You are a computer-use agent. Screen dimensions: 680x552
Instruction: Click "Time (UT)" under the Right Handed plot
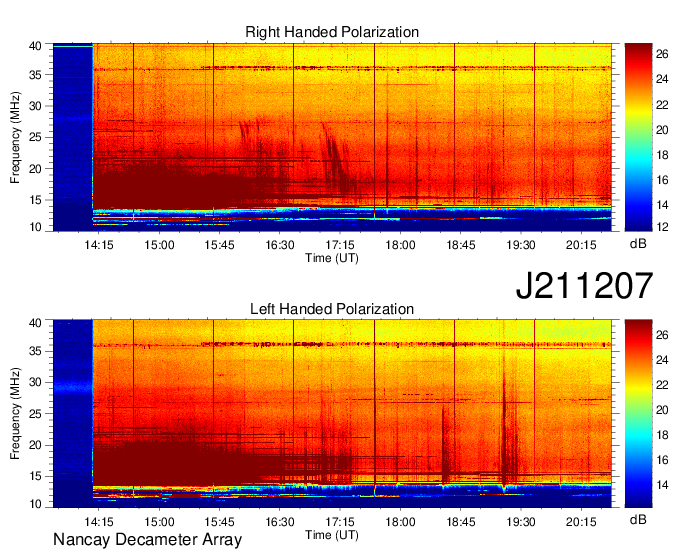pyautogui.click(x=332, y=258)
